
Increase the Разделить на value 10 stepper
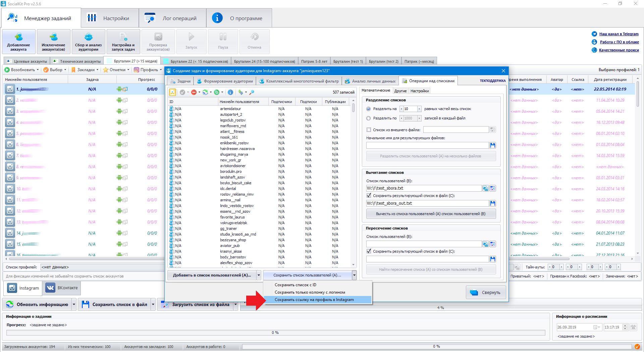(x=419, y=109)
